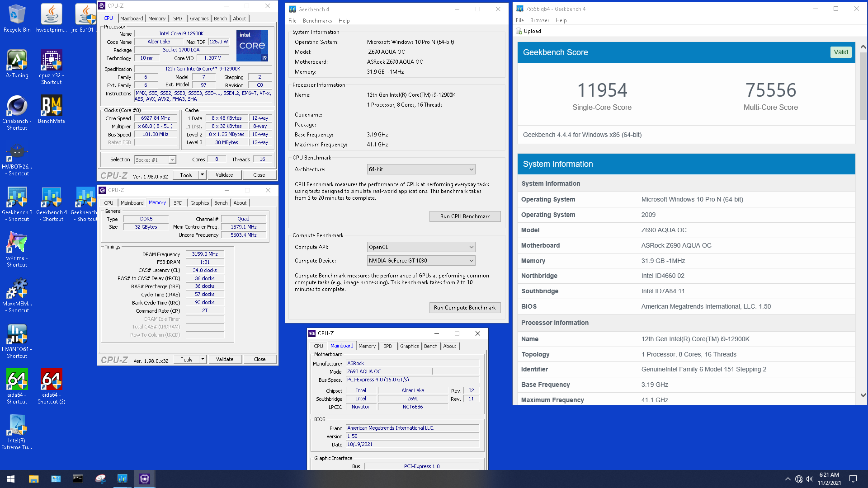Open hwbotprime Java desktop icon
This screenshot has height=488, width=868.
pos(51,18)
